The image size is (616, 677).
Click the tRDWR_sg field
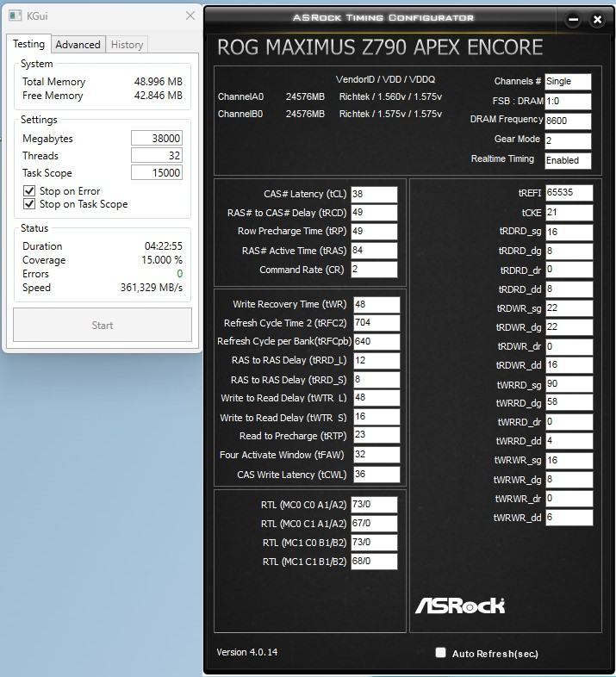(569, 307)
